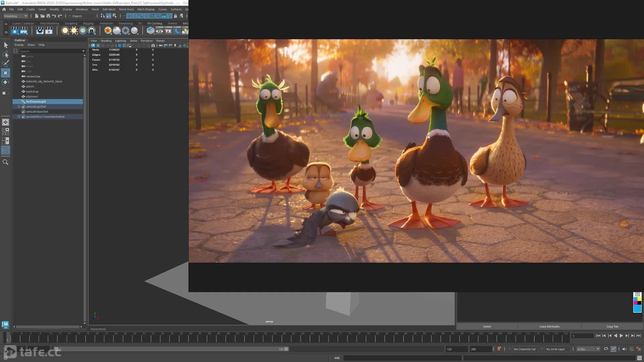This screenshot has width=644, height=362.
Task: Create distant light with sun shelf icon
Action: tap(74, 31)
